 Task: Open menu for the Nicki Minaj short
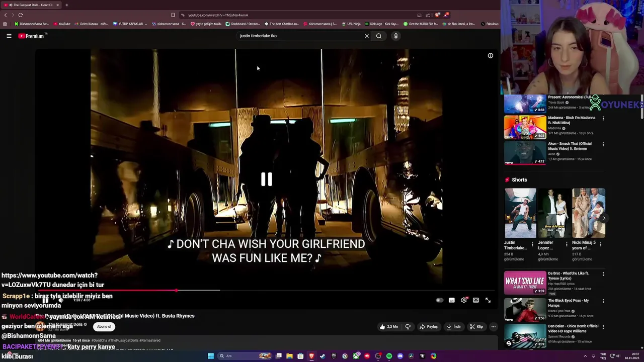(x=601, y=245)
